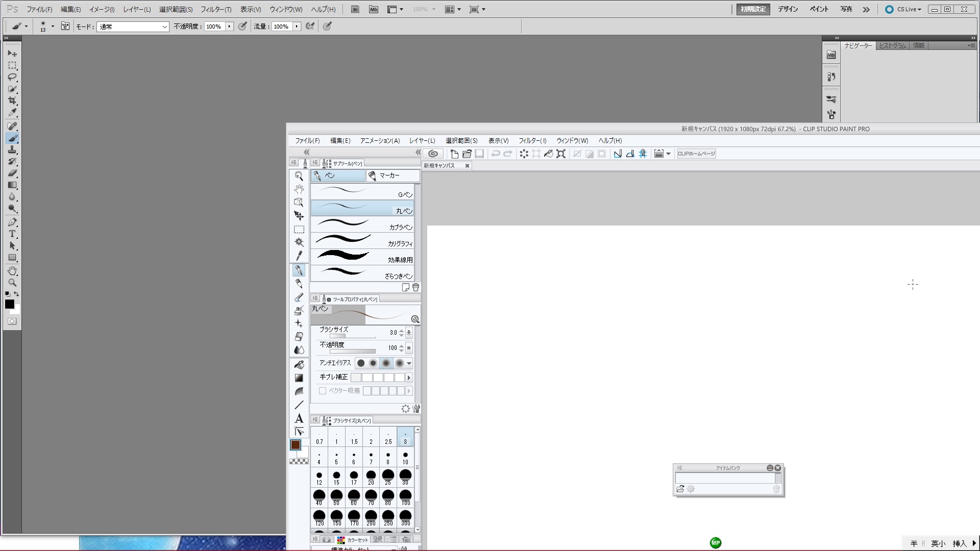Click the Auto Select magic wand tool
The width and height of the screenshot is (980, 551).
(299, 242)
